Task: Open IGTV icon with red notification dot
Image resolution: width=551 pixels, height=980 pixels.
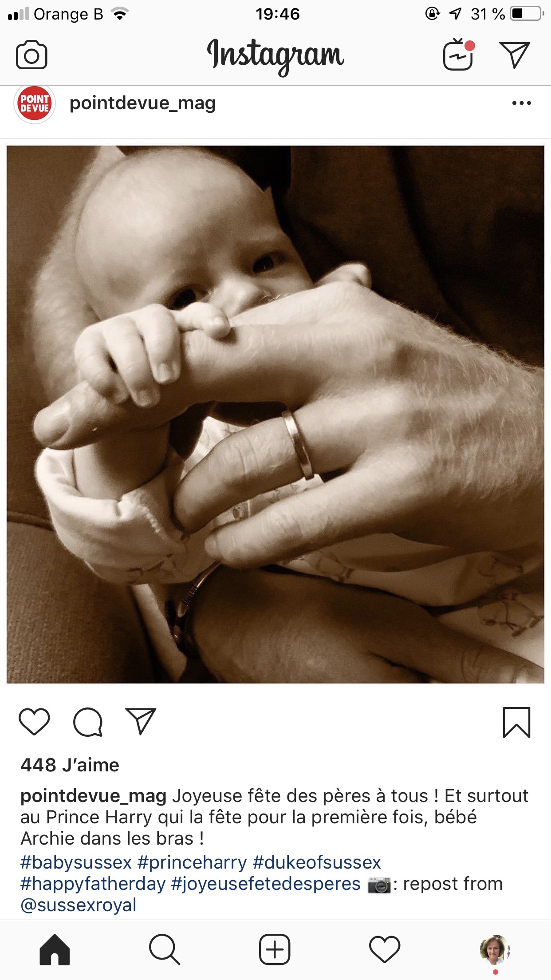Action: tap(459, 55)
